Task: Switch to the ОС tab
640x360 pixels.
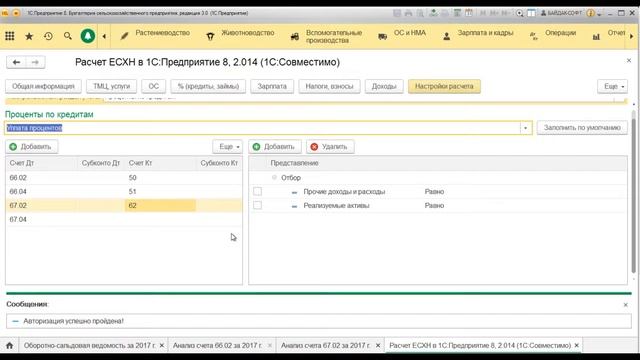Action: pos(153,87)
